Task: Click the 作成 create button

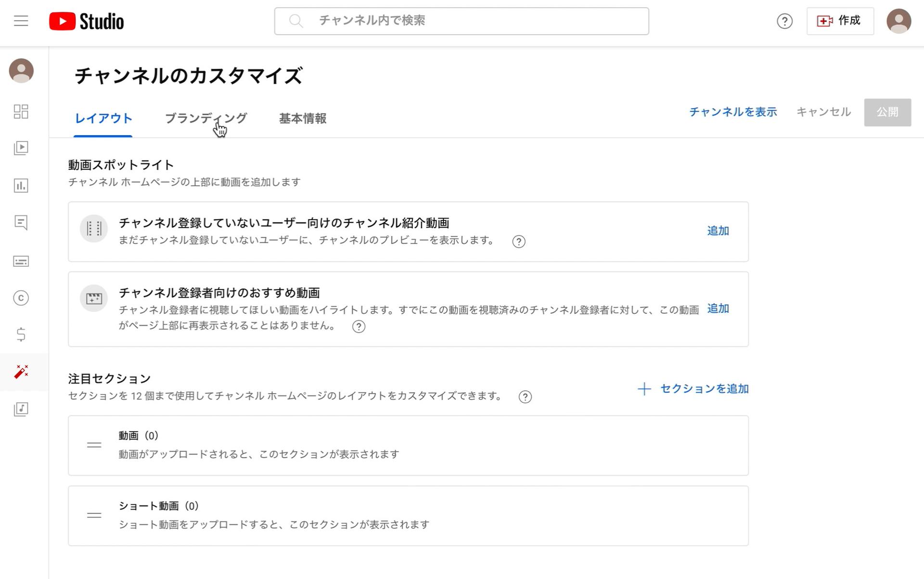Action: pos(840,21)
